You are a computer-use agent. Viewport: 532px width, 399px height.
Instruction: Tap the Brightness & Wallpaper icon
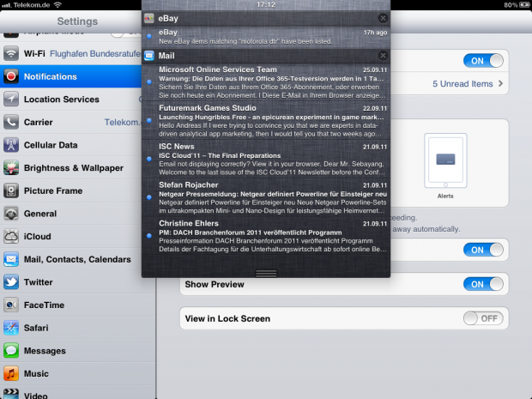click(11, 168)
